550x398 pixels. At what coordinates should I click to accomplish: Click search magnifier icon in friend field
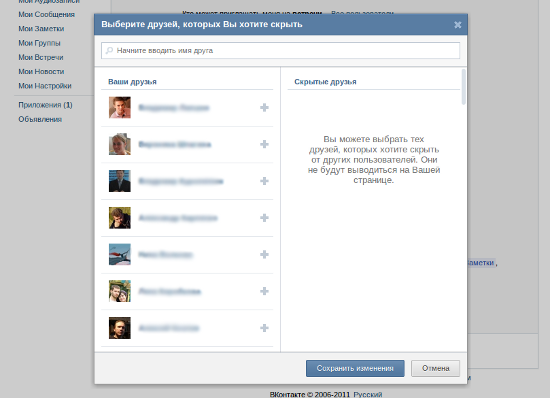109,50
